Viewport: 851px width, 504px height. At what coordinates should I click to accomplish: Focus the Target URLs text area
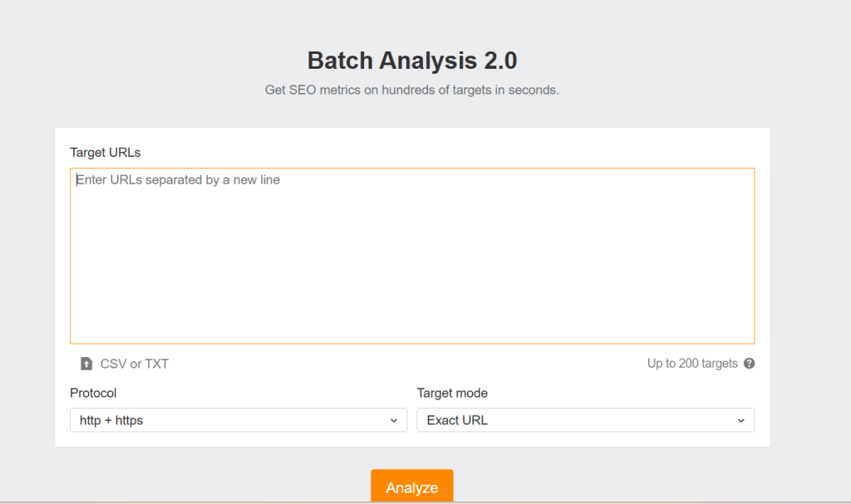tap(412, 249)
